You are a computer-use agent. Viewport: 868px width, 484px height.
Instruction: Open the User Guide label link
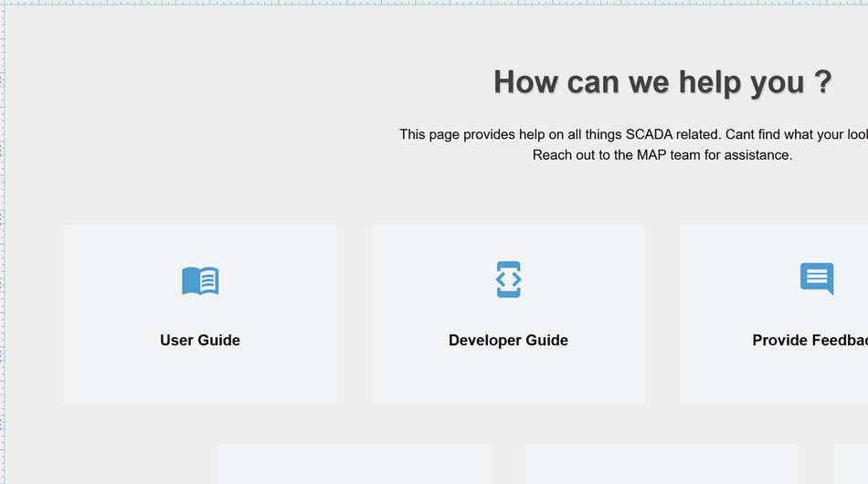tap(200, 341)
